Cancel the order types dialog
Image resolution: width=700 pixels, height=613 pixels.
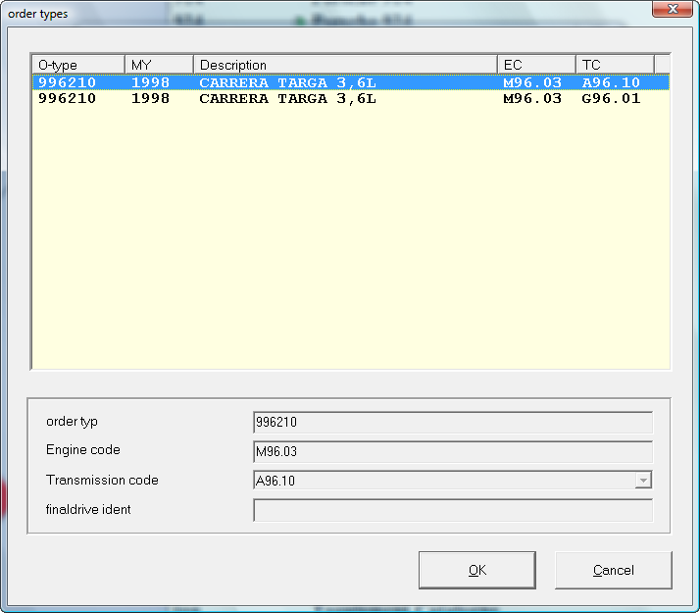[x=613, y=570]
